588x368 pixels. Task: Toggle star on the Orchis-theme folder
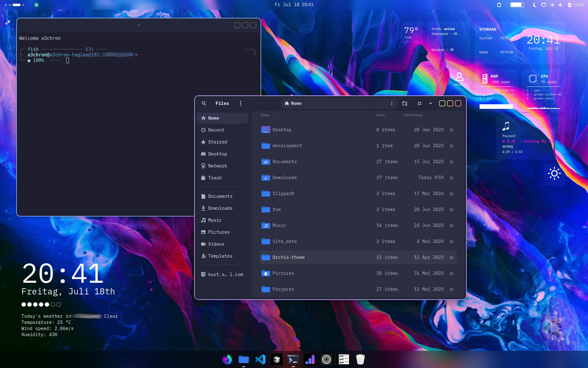coord(451,257)
